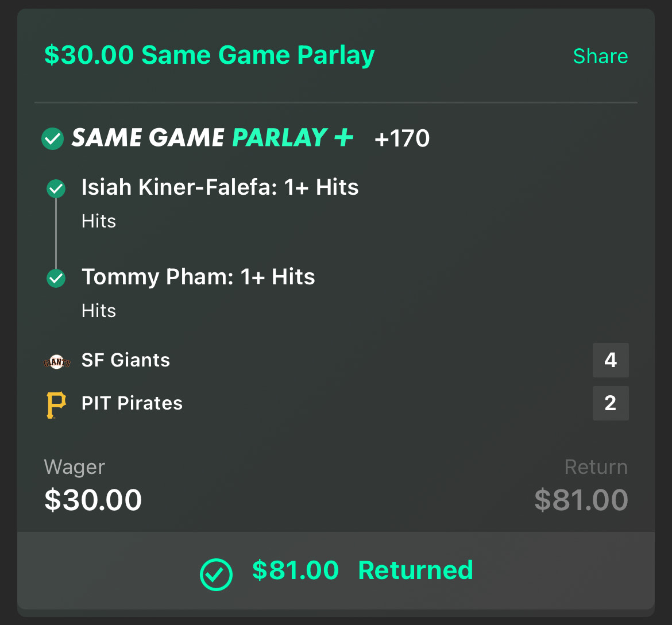The image size is (672, 625).
Task: Click the Giants score box showing 4
Action: 611,360
